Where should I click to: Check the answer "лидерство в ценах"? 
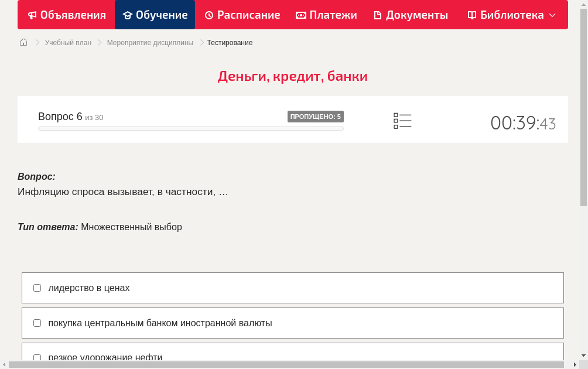(37, 288)
